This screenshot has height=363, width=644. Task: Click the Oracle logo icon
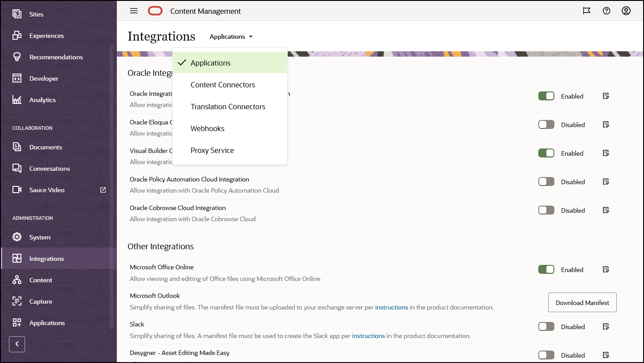155,11
